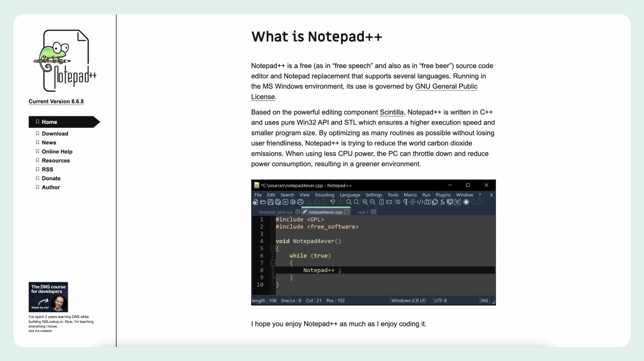Click the Record Macro circle icon
This screenshot has height=361, width=644.
(466, 202)
